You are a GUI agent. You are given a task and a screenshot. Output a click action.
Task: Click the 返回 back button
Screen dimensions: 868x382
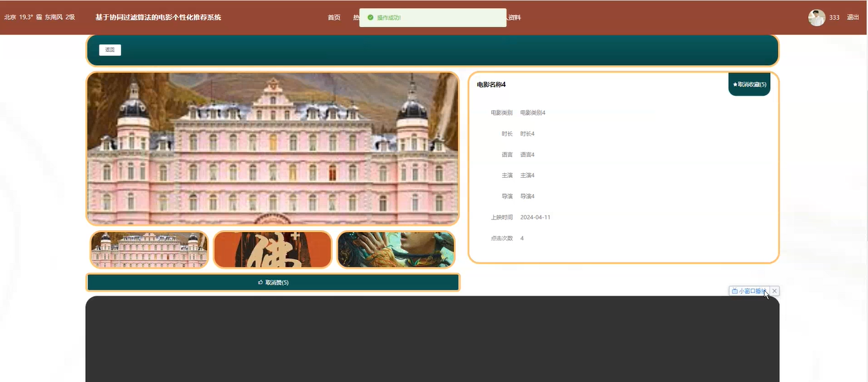[x=110, y=50]
